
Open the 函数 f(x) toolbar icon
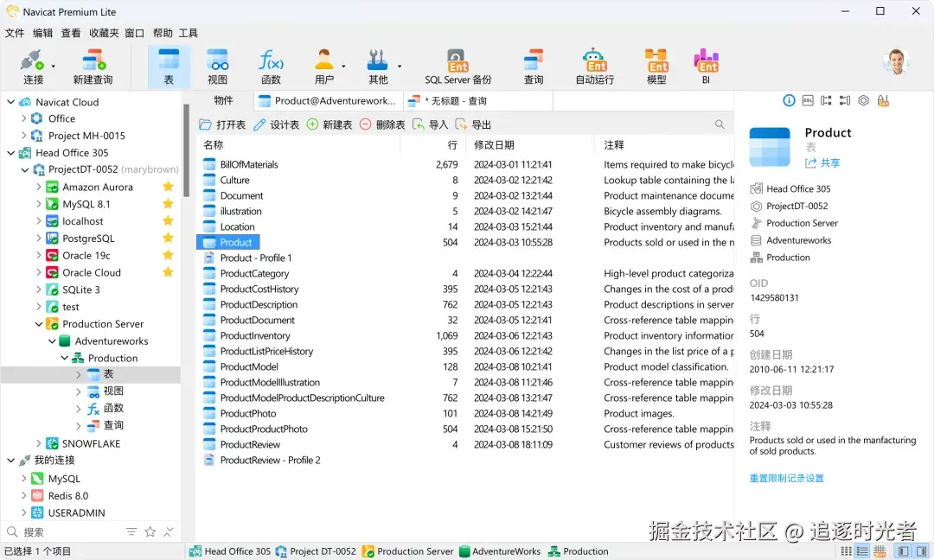[272, 65]
